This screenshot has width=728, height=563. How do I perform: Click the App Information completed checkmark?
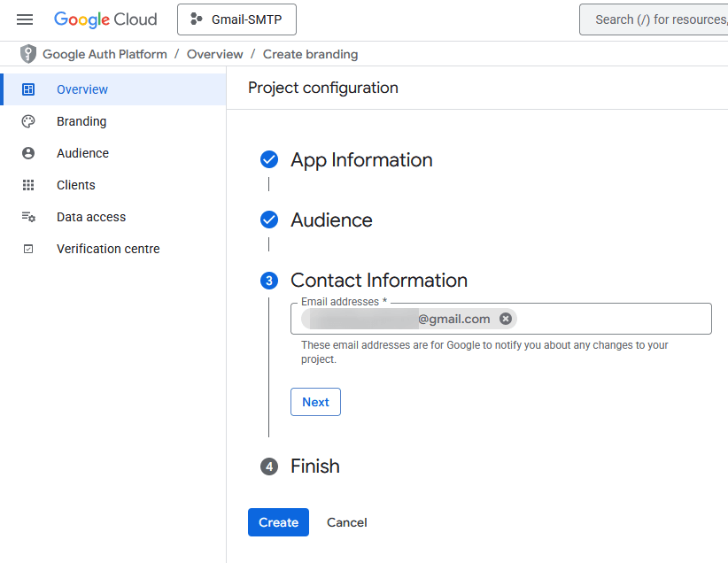tap(268, 159)
